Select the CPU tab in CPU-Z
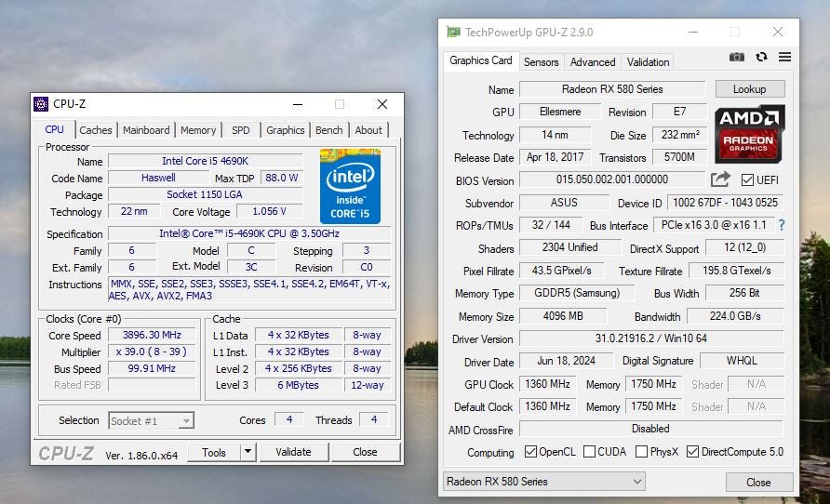This screenshot has width=830, height=504. [55, 129]
